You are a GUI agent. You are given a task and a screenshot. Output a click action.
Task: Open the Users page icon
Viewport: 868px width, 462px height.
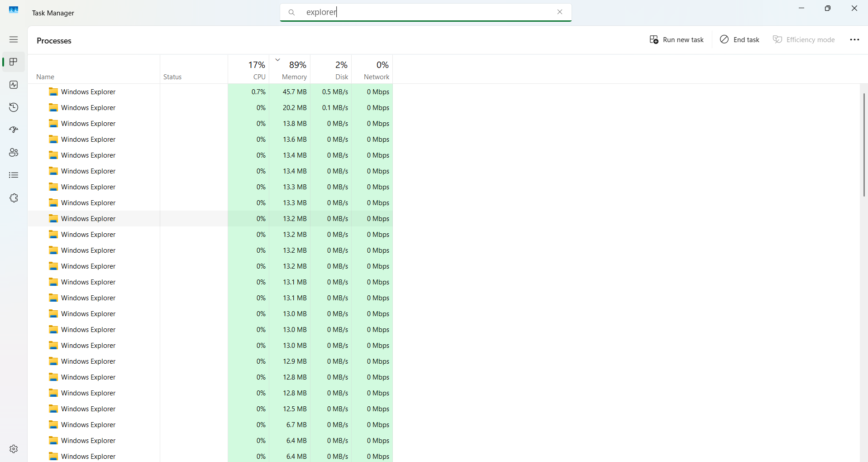coord(14,153)
